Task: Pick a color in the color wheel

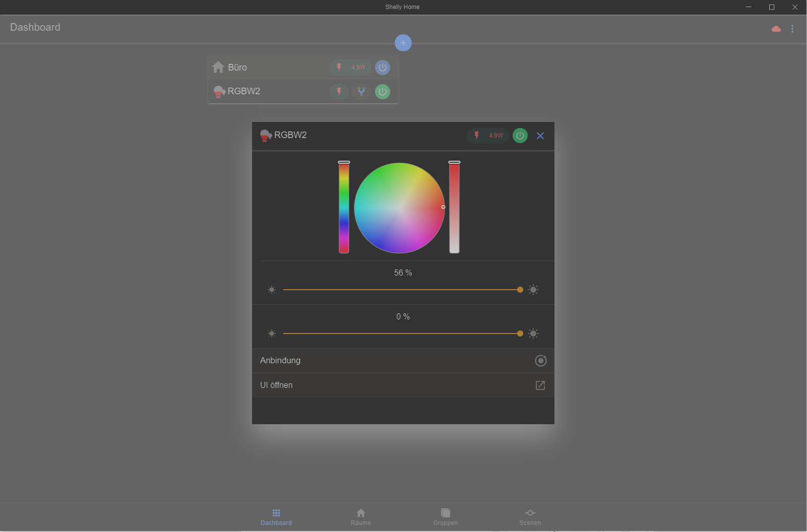Action: click(x=399, y=208)
